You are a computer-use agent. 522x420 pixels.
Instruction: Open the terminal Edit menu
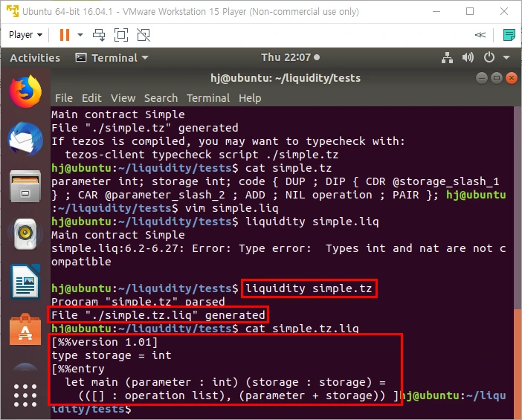tap(91, 98)
